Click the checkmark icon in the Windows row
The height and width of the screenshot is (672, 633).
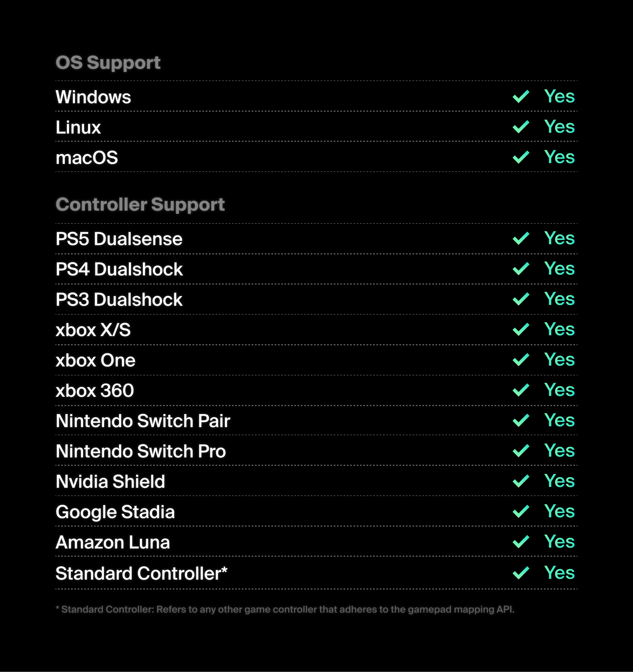coord(521,97)
